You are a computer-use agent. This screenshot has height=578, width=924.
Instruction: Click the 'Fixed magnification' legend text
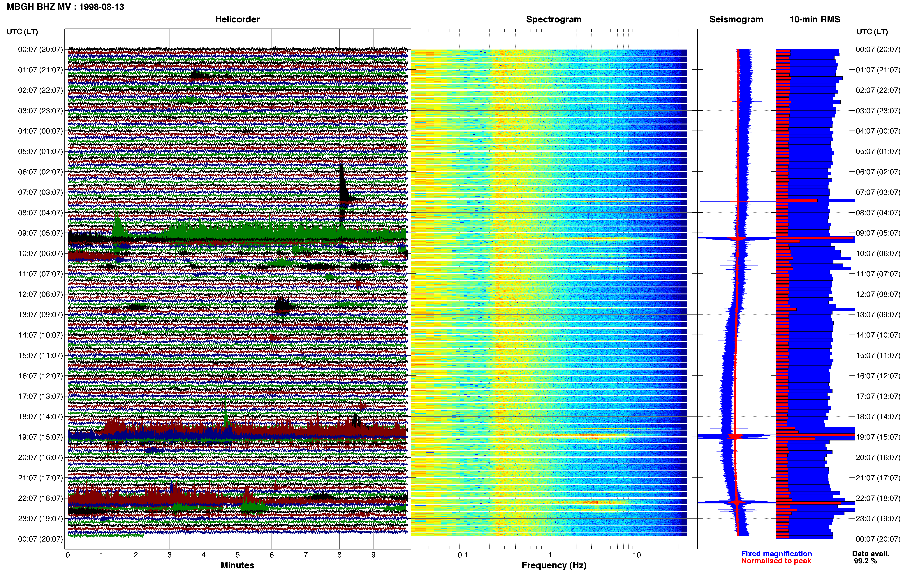tap(777, 554)
